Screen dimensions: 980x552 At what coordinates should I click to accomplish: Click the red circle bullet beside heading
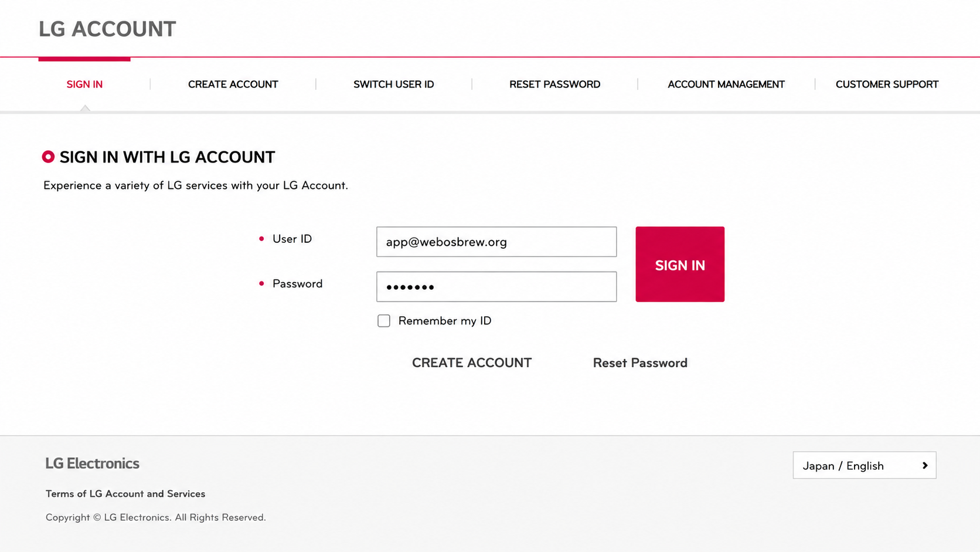(x=48, y=157)
